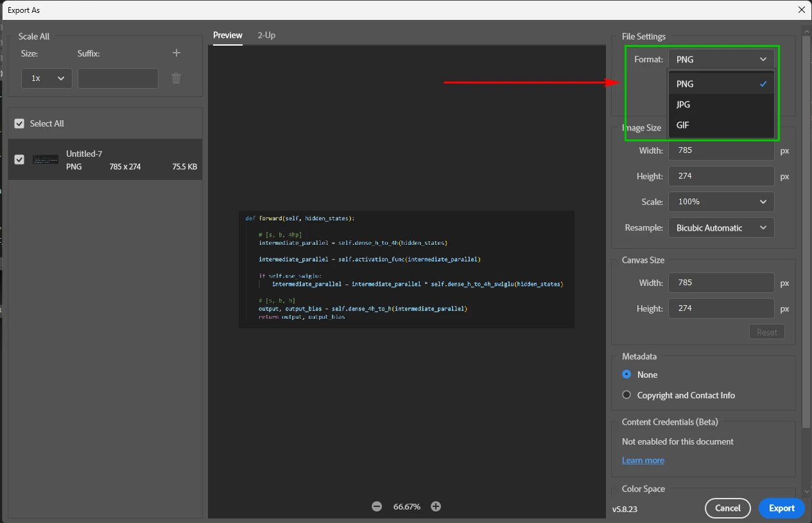This screenshot has height=523, width=812.
Task: Toggle the Select All checkbox
Action: (x=19, y=123)
